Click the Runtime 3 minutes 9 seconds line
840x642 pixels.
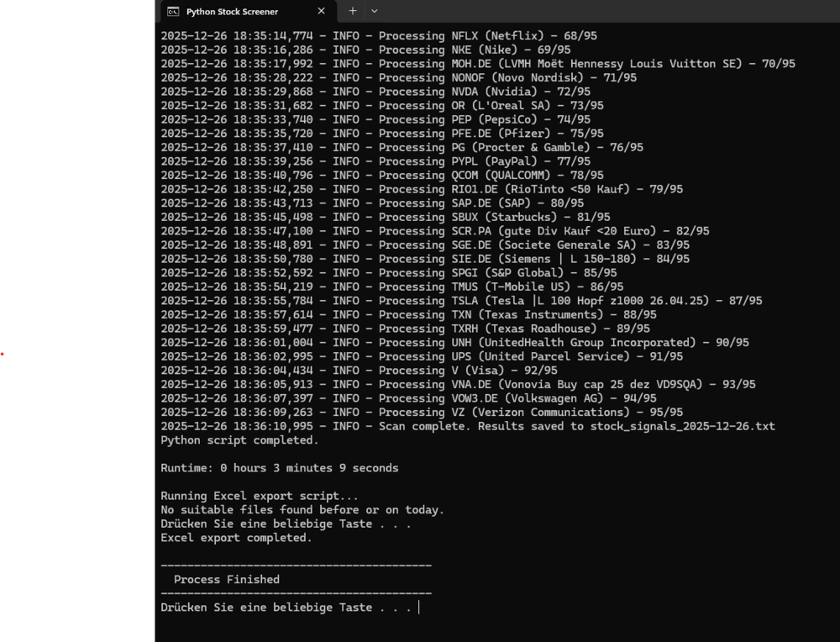click(x=280, y=468)
